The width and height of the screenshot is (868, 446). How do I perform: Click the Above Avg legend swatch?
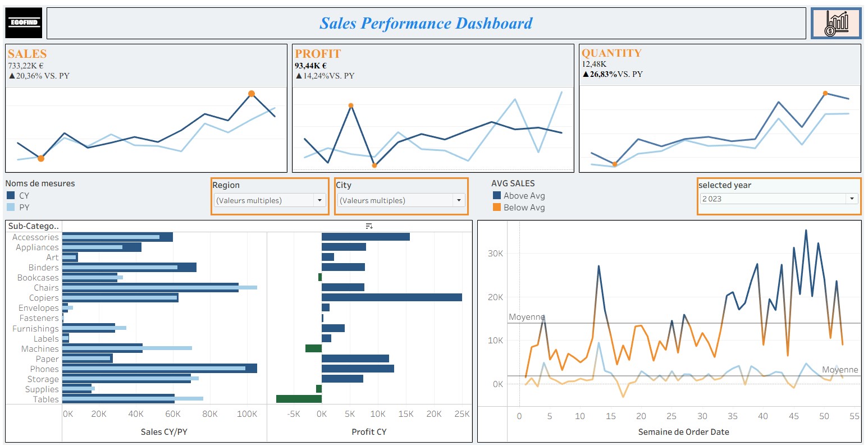[497, 195]
